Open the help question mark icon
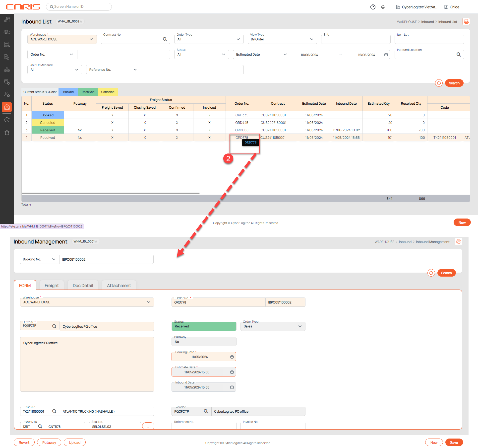 (x=373, y=7)
